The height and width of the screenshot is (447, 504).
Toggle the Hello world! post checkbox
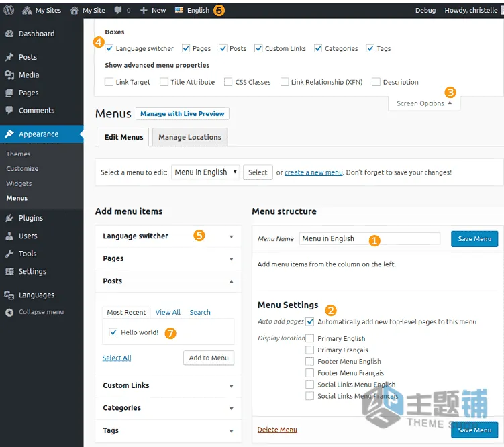113,332
